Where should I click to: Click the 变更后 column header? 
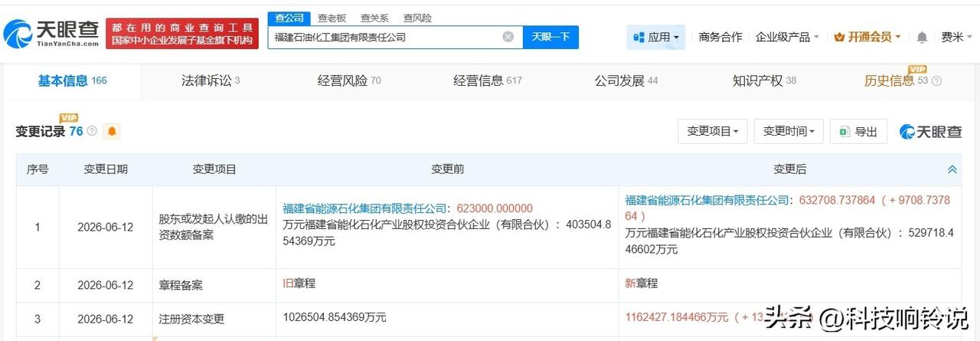(789, 169)
